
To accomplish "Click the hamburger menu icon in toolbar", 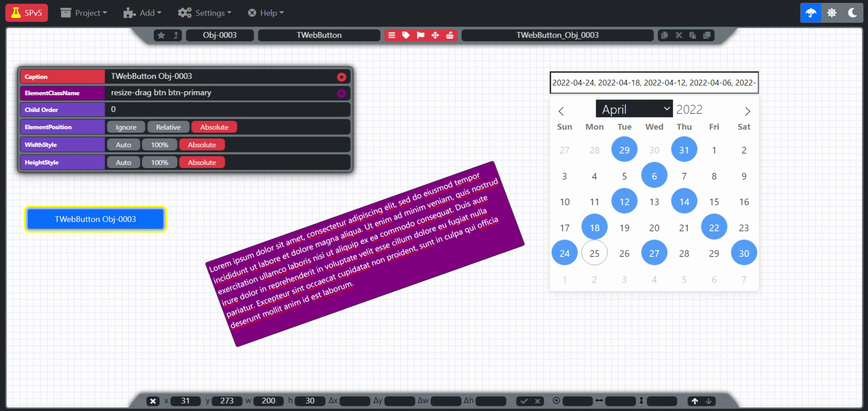I will pos(391,35).
